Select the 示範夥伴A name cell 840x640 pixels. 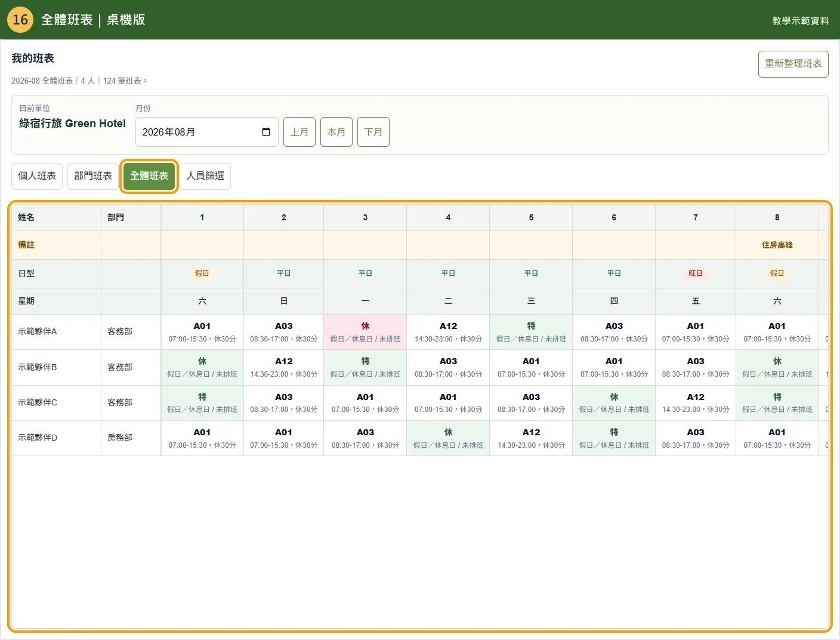point(56,332)
